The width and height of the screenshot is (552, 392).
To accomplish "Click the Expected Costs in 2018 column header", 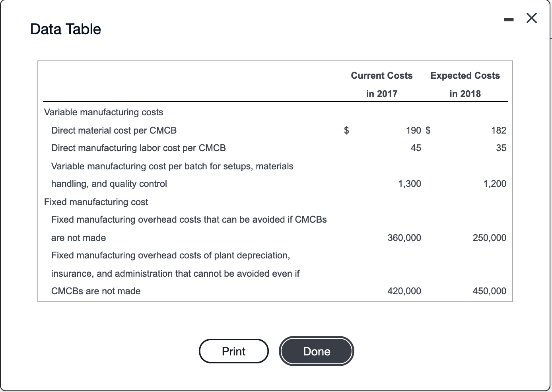I will coord(465,84).
